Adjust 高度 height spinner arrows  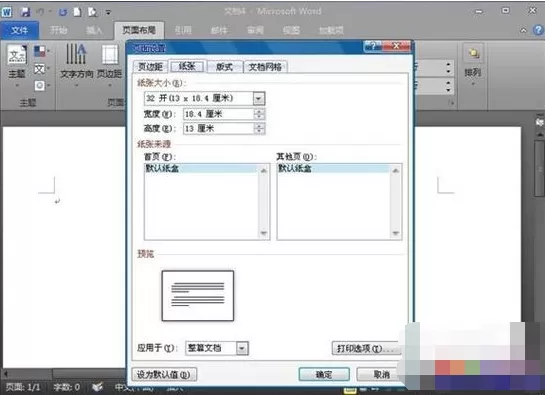[259, 129]
